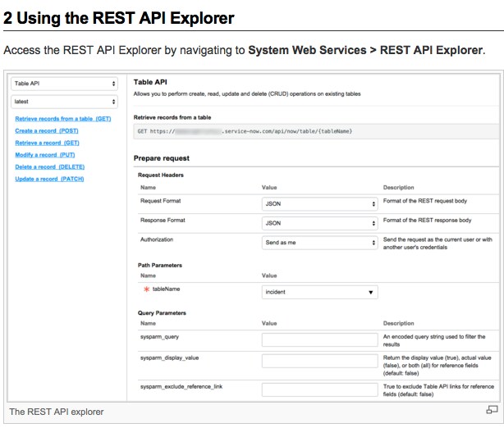
Task: Focus the sysparm_display_value input field
Action: tap(319, 361)
